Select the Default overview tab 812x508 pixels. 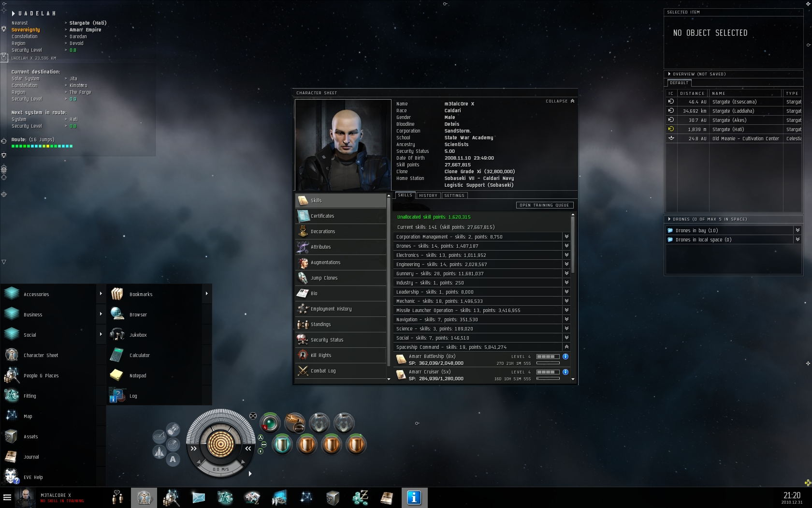679,83
